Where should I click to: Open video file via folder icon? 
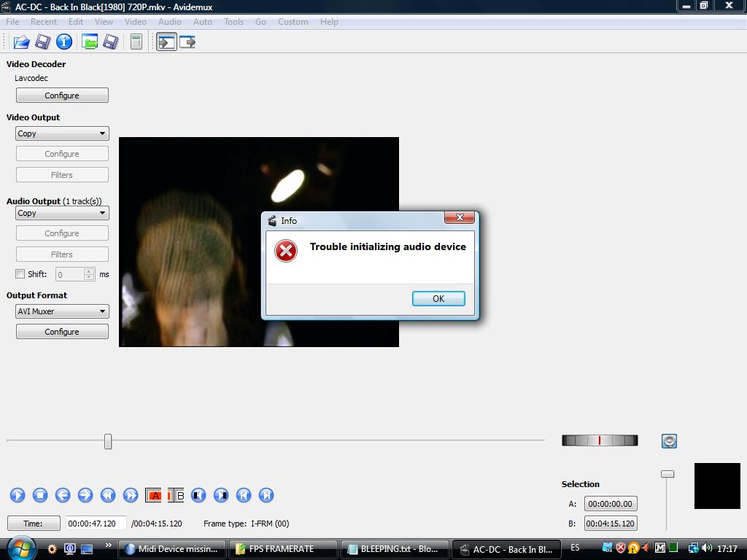21,42
